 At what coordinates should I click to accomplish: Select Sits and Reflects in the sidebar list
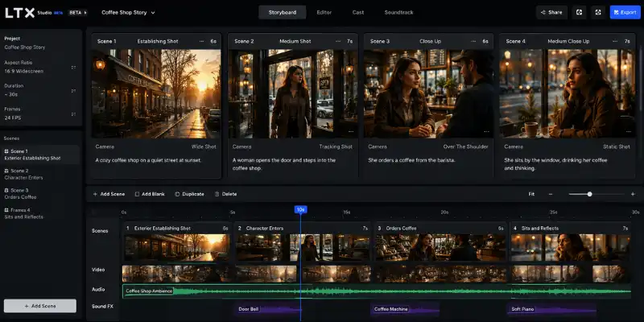pyautogui.click(x=40, y=213)
